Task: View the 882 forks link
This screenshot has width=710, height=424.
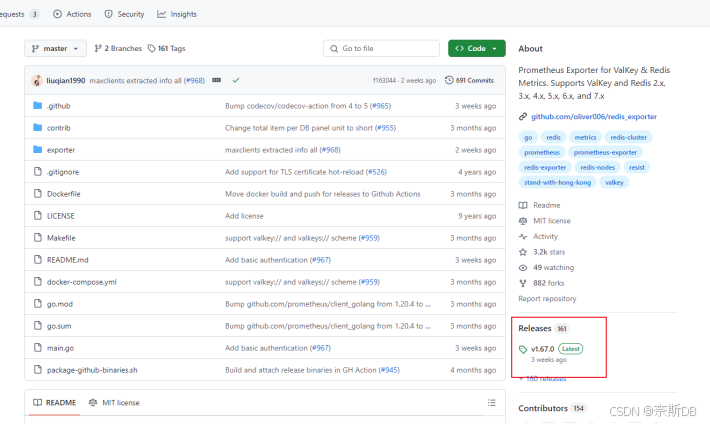Action: pyautogui.click(x=542, y=283)
